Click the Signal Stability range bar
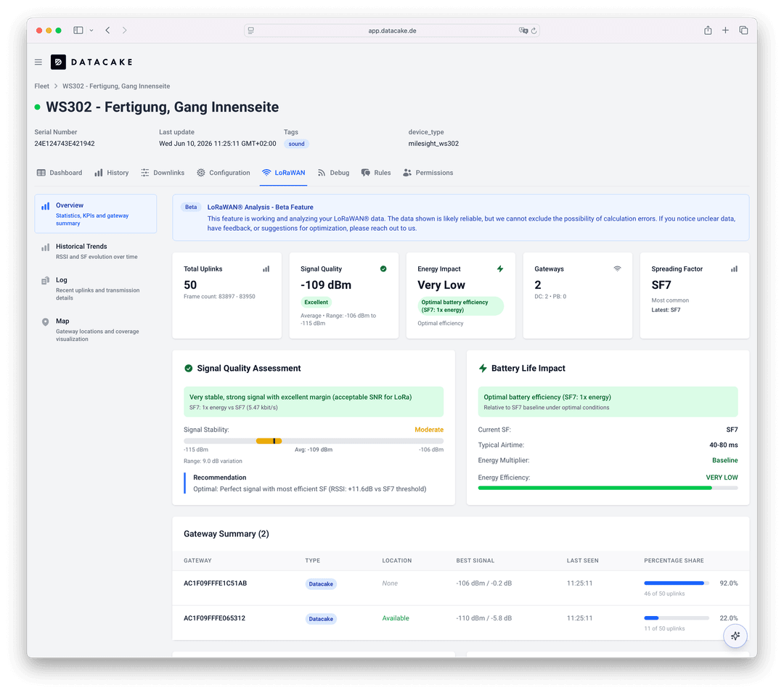The width and height of the screenshot is (784, 693). point(314,441)
